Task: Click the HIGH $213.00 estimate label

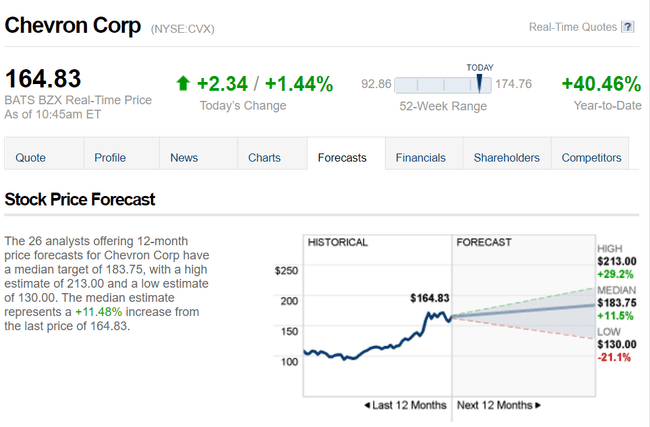Action: (616, 260)
